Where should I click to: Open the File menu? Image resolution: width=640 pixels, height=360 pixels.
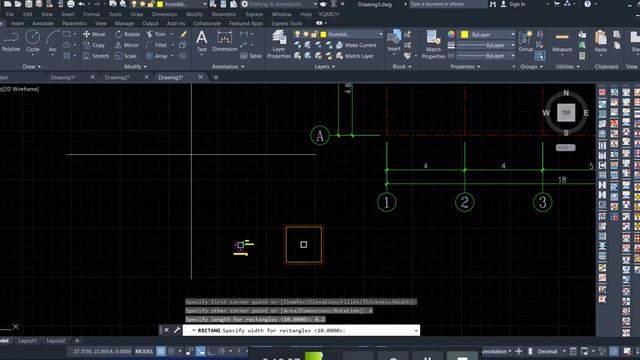click(10, 14)
